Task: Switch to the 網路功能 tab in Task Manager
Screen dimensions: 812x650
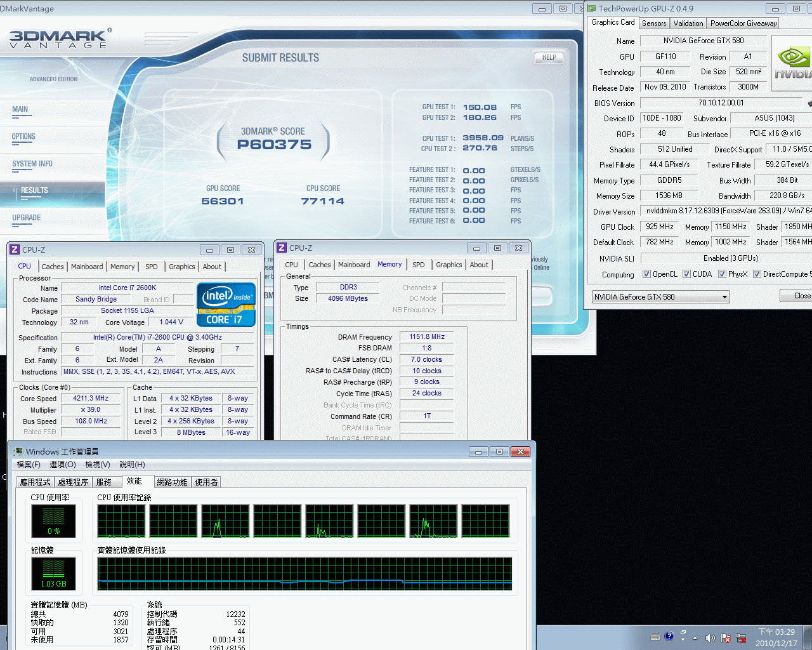Action: (x=172, y=482)
